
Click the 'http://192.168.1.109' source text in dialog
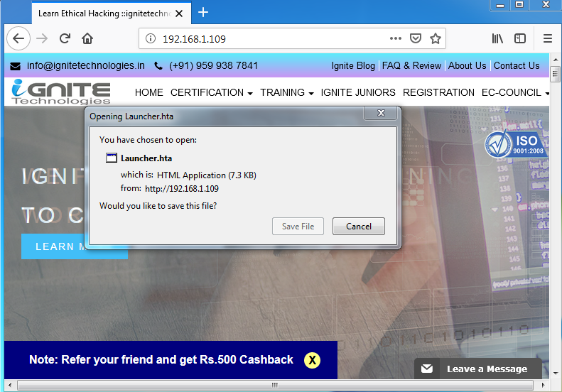coord(182,188)
